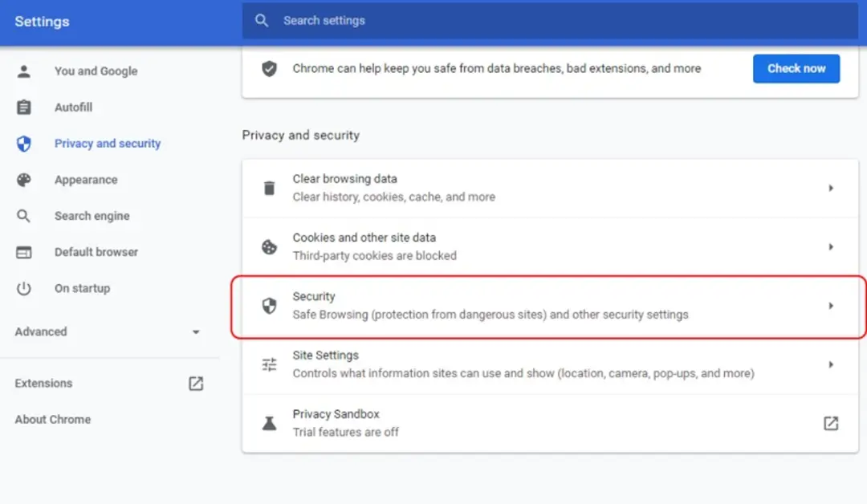Viewport: 867px width, 504px height.
Task: Click the shield icon in Security row
Action: 269,306
